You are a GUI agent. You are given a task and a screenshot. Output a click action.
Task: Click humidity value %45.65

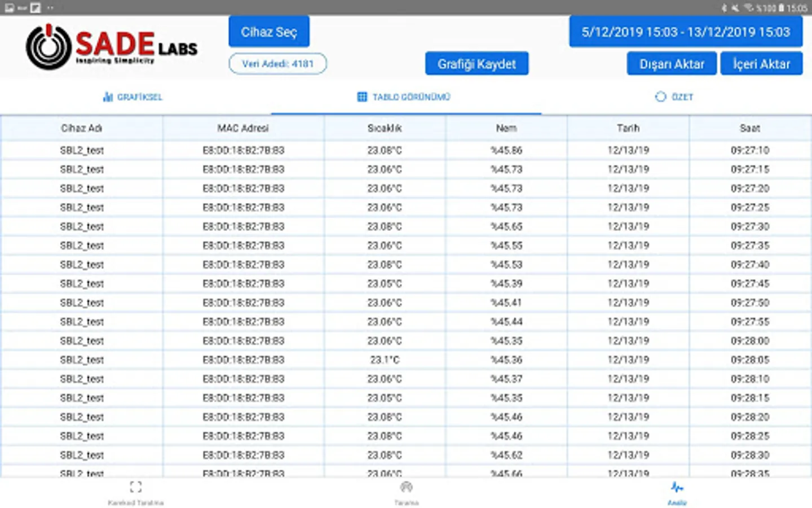pyautogui.click(x=506, y=226)
